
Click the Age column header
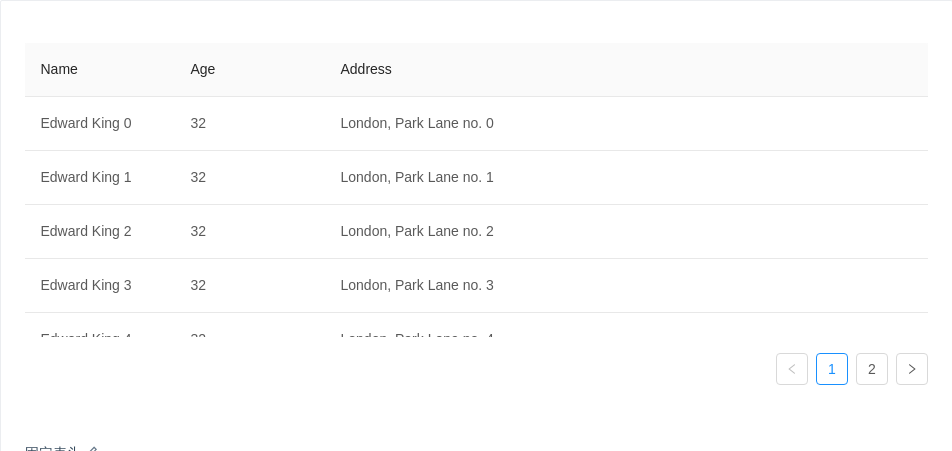[x=203, y=69]
